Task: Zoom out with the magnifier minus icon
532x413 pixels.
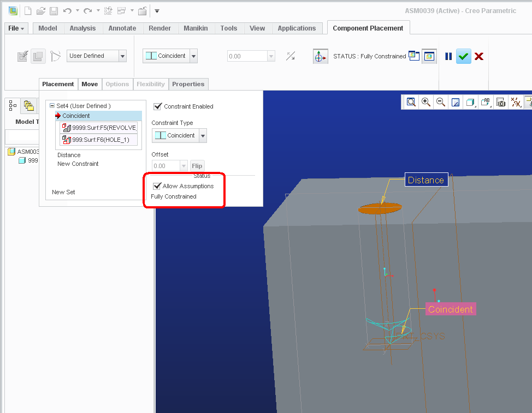Action: 441,102
